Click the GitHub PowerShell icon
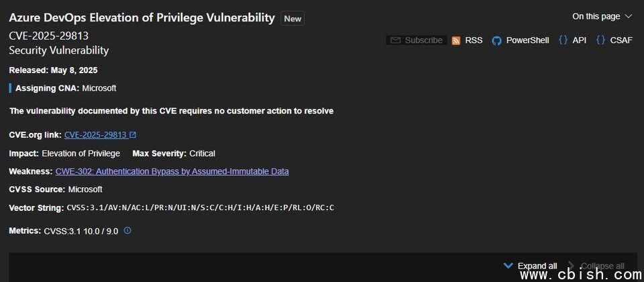644x282 pixels. point(496,40)
